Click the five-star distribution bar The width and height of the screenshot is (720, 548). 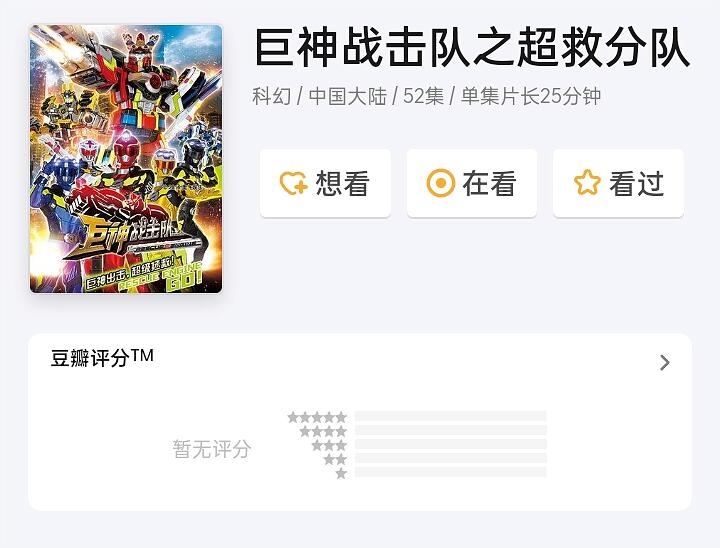coord(450,416)
